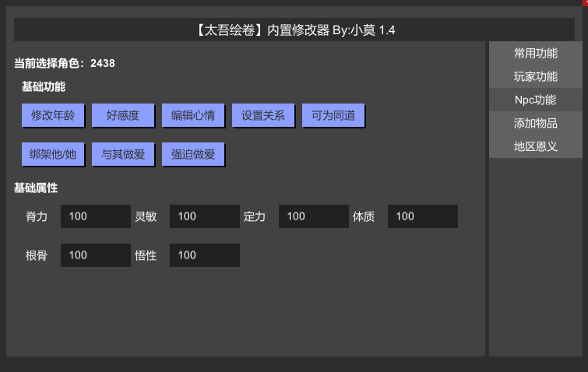Click the 强迫做爱 button
Viewport: 588px width, 372px height.
tap(193, 154)
